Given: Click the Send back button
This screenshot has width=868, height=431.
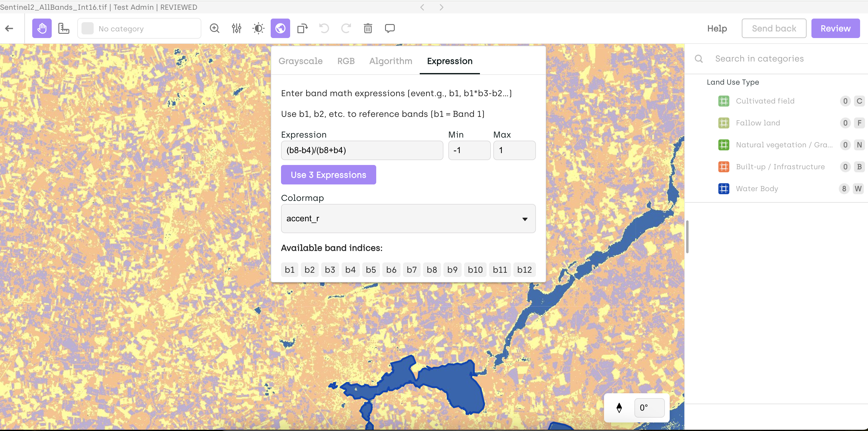Looking at the screenshot, I should pyautogui.click(x=774, y=28).
